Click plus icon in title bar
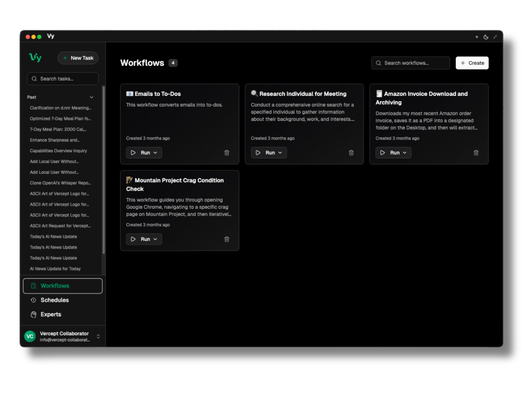This screenshot has width=532, height=411. [477, 37]
